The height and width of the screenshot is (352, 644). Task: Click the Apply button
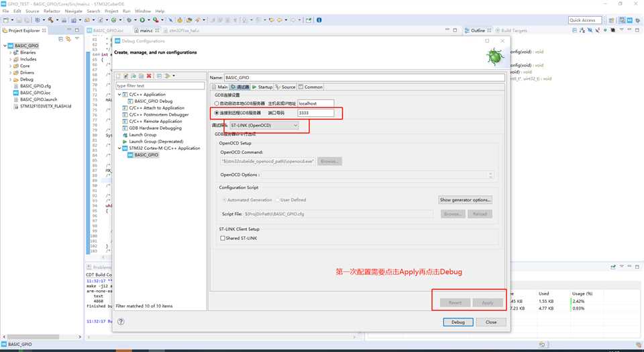(x=488, y=303)
